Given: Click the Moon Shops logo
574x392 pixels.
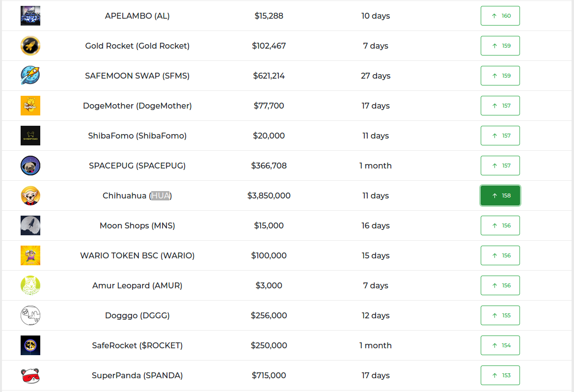Looking at the screenshot, I should point(30,225).
